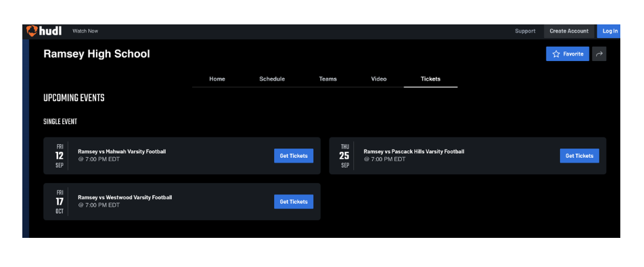Select the Tickets tab
This screenshot has width=644, height=267.
(x=430, y=79)
